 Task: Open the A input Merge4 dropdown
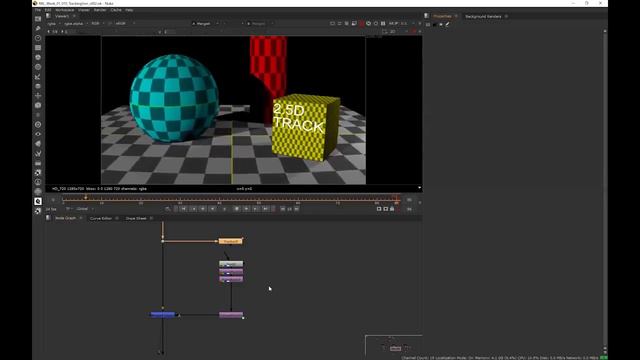pos(205,24)
